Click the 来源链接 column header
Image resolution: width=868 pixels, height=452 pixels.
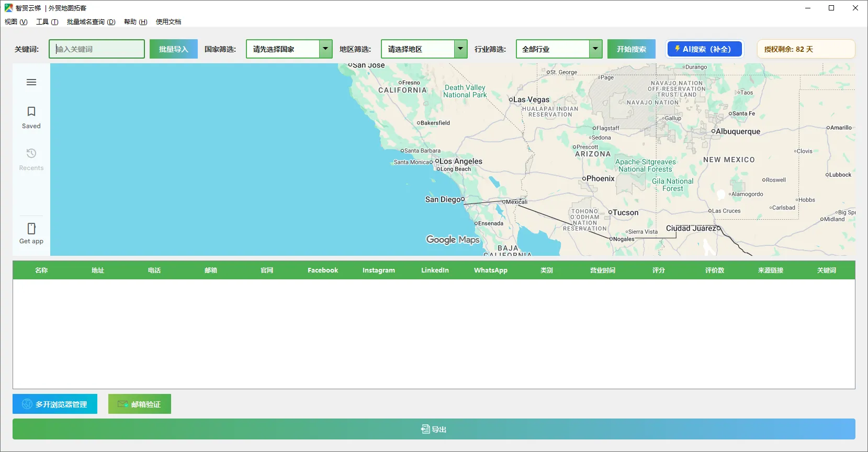[771, 270]
